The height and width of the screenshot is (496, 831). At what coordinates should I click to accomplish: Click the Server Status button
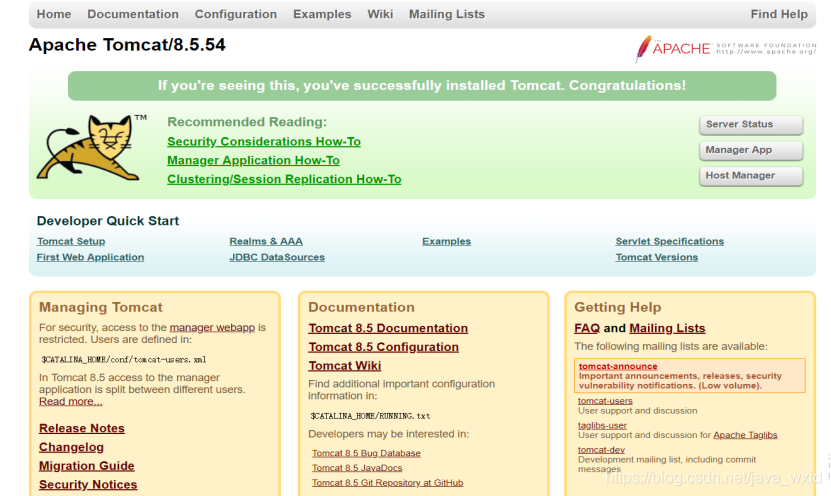point(751,125)
